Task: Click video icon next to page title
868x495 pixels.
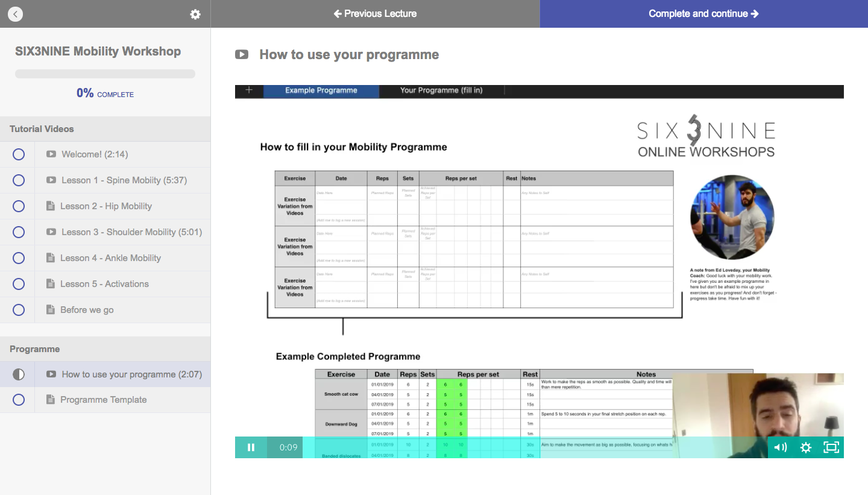Action: (242, 55)
